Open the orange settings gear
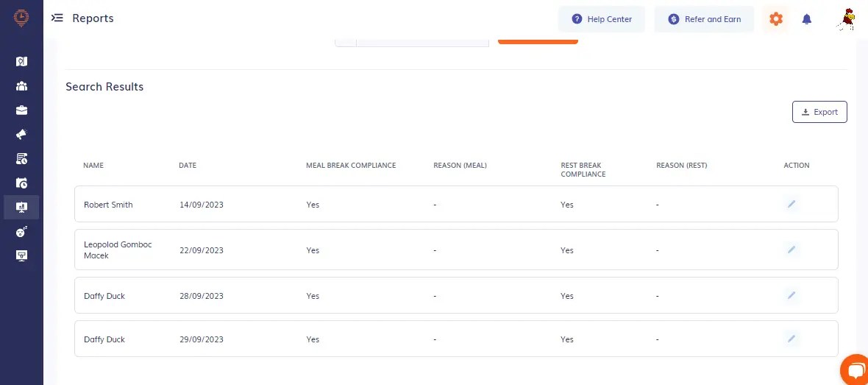This screenshot has height=385, width=868. click(775, 19)
